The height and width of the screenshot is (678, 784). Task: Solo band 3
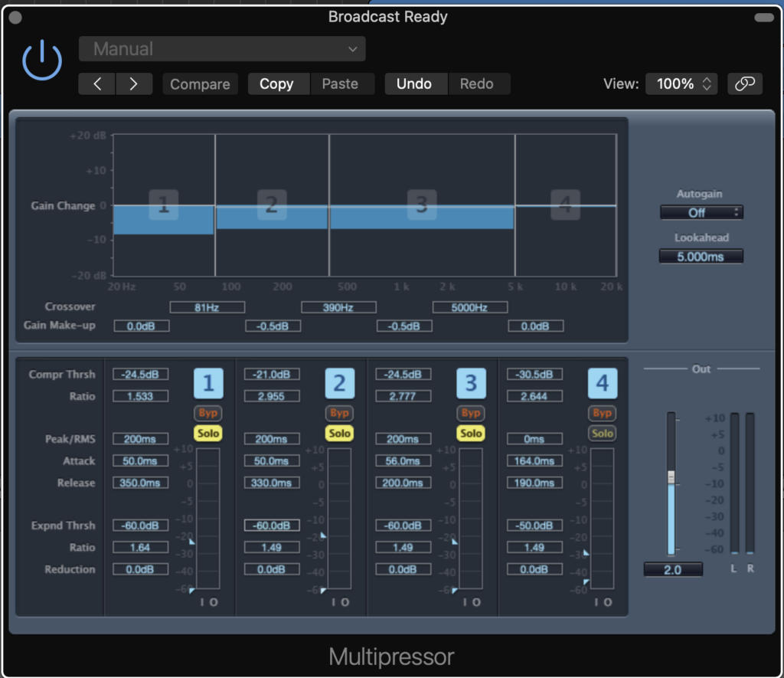pos(471,434)
